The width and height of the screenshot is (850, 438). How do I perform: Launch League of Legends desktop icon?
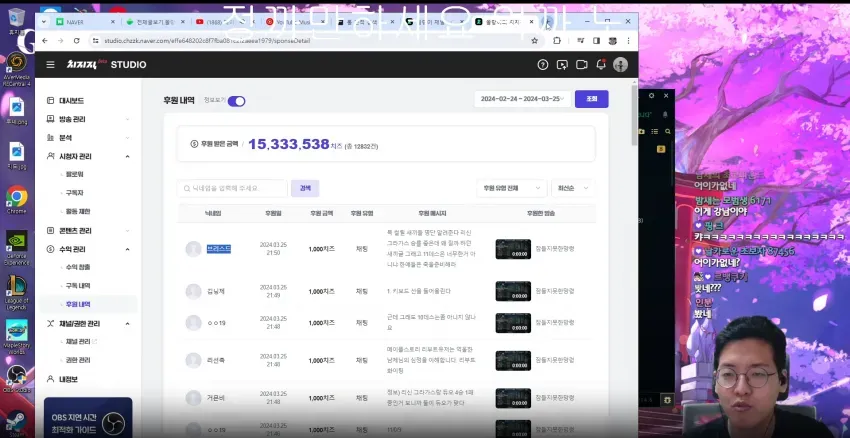pos(17,293)
